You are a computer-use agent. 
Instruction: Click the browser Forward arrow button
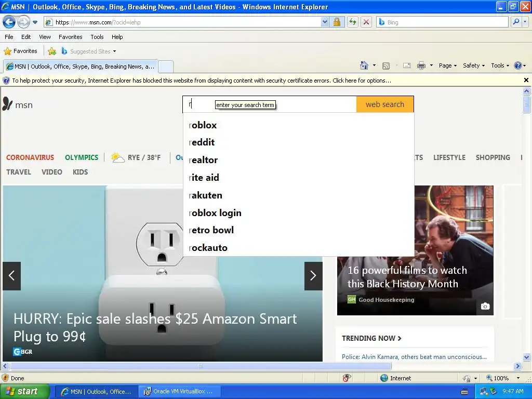tap(23, 22)
